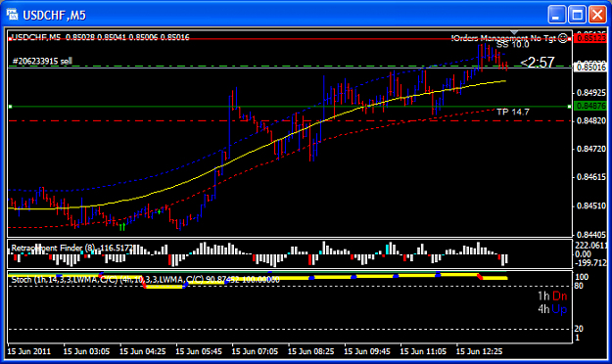This screenshot has height=364, width=612.
Task: Click the 'USDCHF,M5' window title text
Action: [x=54, y=16]
